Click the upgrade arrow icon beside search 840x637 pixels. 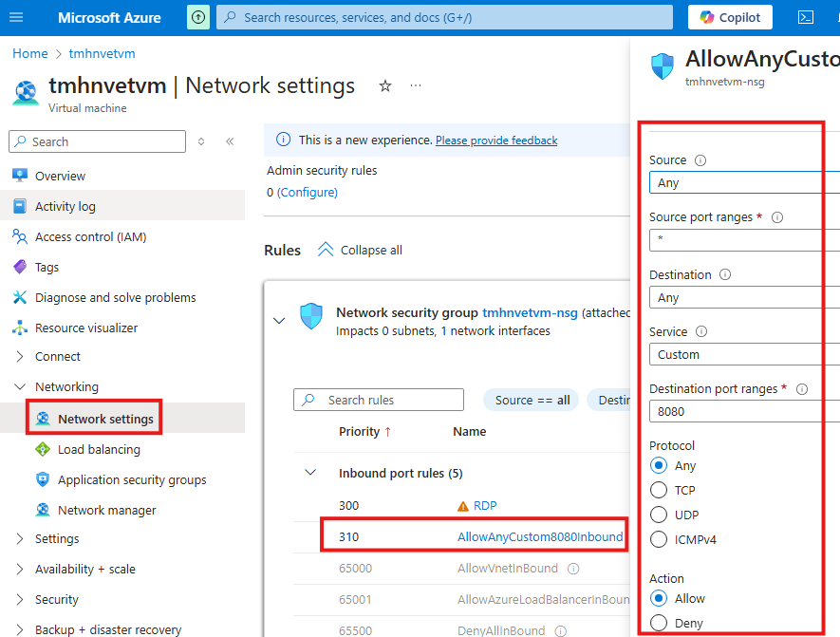198,17
